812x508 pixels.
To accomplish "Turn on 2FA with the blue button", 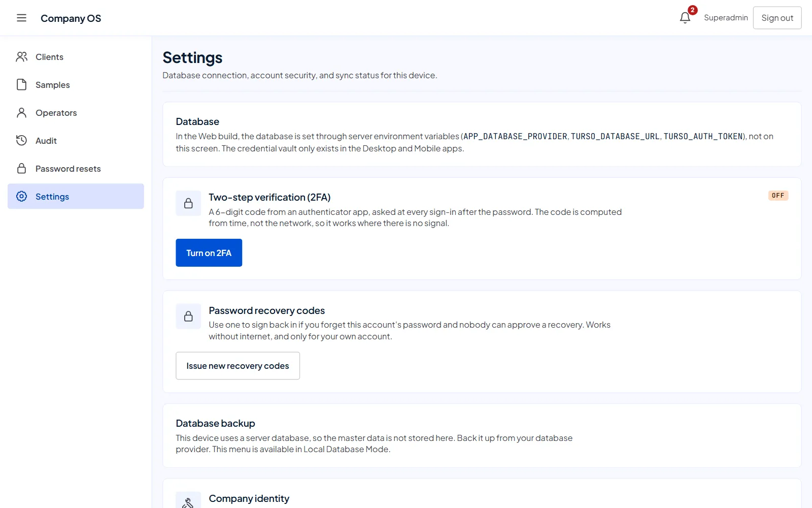I will tap(209, 253).
